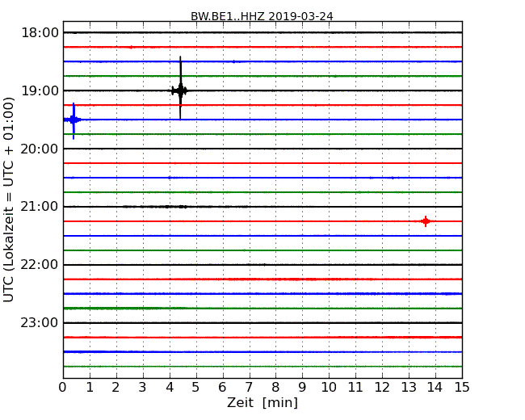525x420 pixels.
Task: Click the x-axis tick label 1
Action: 90,388
